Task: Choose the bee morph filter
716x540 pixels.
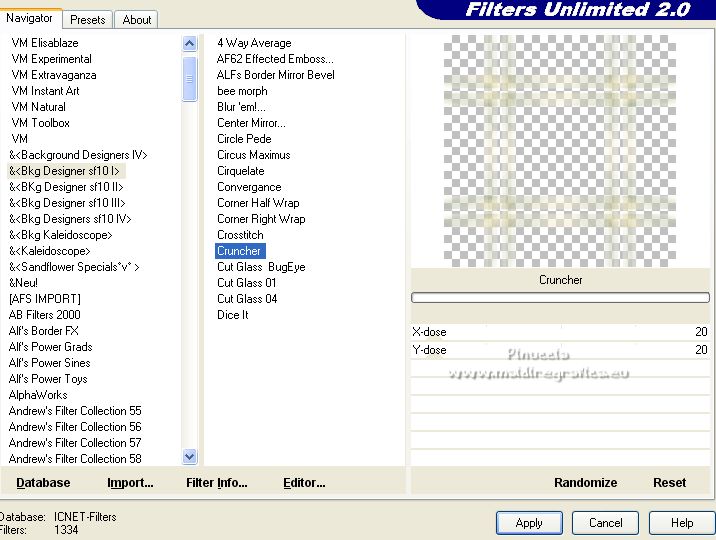Action: coord(242,91)
